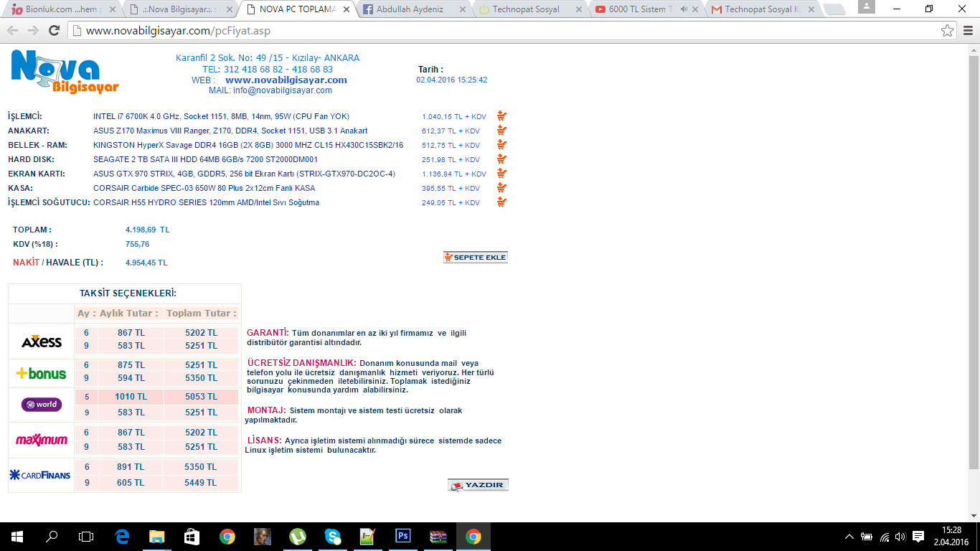
Task: Click the Seagate 2 TB SATA III product name
Action: (x=205, y=159)
